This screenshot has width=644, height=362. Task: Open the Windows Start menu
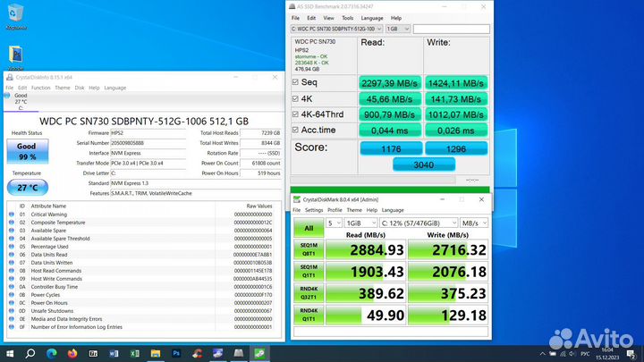[x=10, y=353]
